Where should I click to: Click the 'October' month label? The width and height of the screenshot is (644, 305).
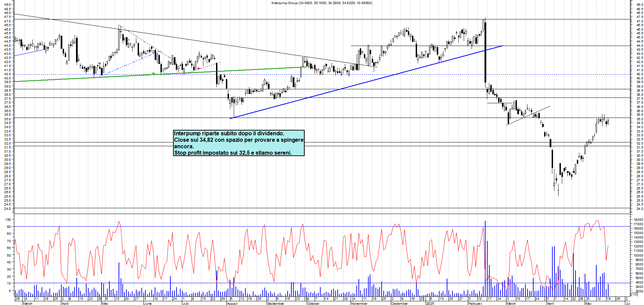pos(313,303)
